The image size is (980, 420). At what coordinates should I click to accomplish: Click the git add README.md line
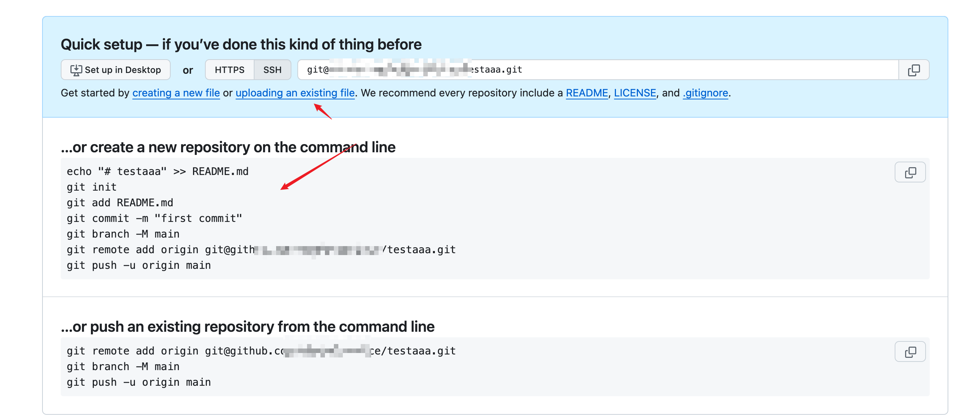[x=120, y=203]
